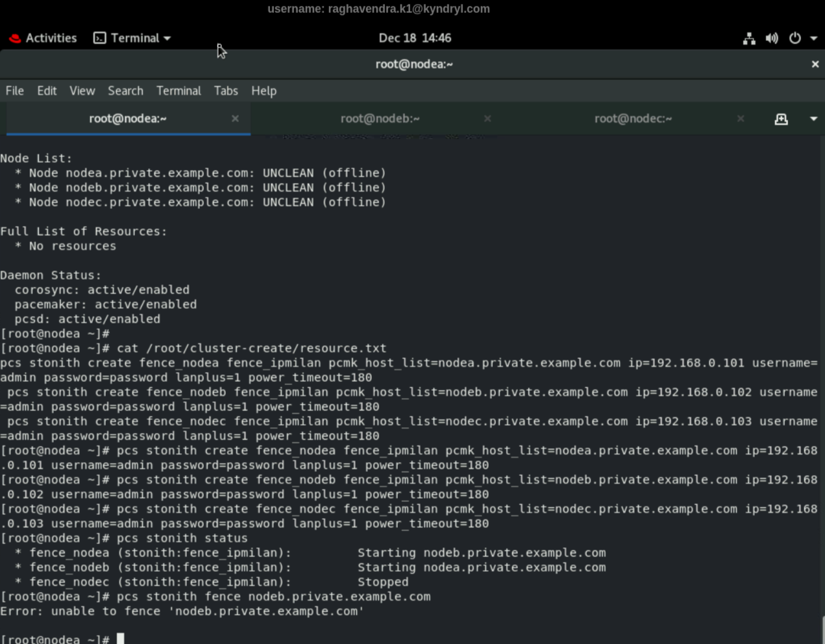Click the new tab icon

coord(782,119)
